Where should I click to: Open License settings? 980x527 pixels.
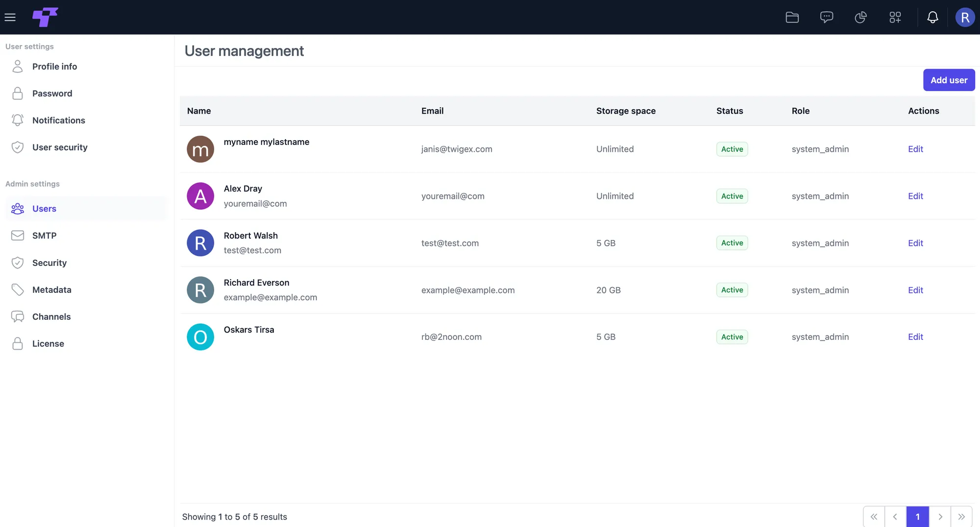pyautogui.click(x=86, y=344)
